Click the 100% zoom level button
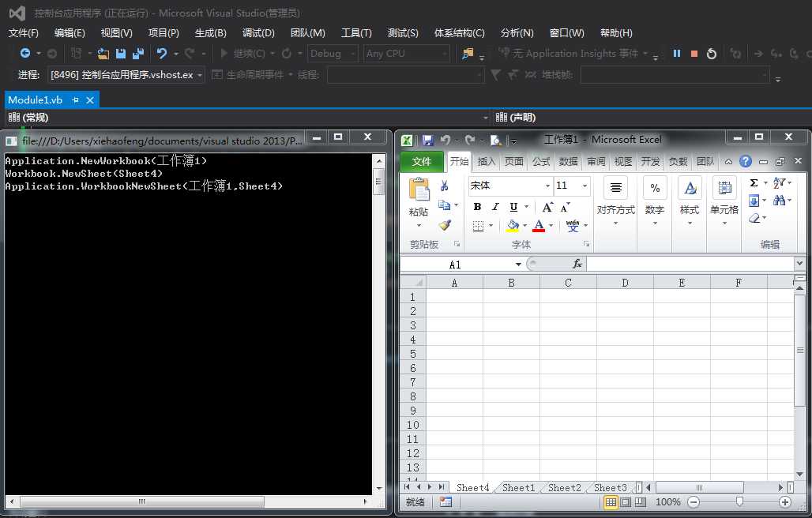The height and width of the screenshot is (518, 812). (x=668, y=501)
